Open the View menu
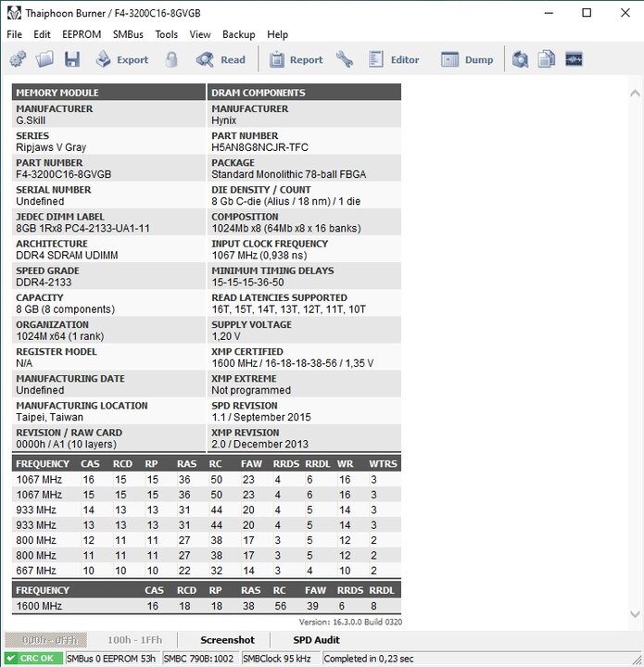 (x=200, y=34)
